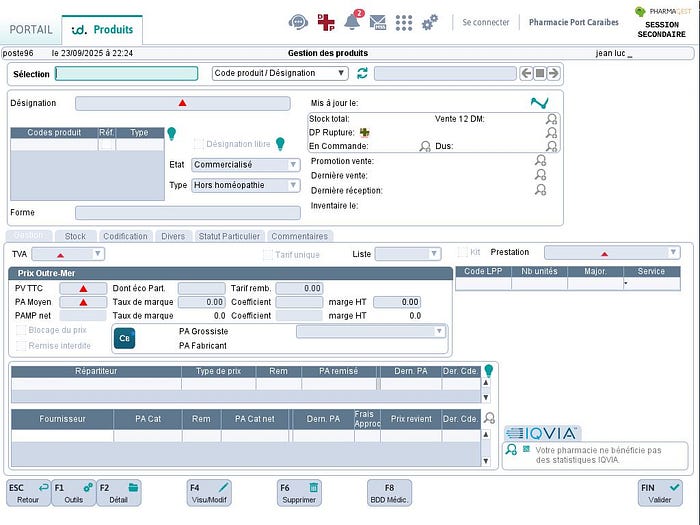Open the Etat Commercialisé dropdown

(246, 165)
